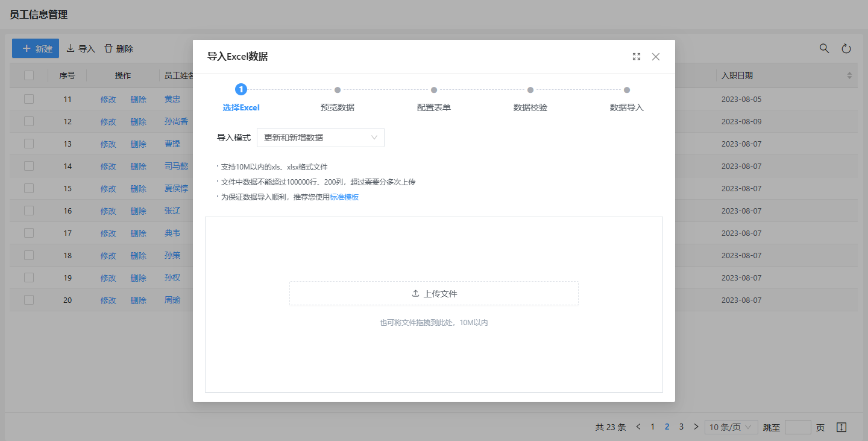Open the 10 条/页 page size dropdown

[731, 427]
